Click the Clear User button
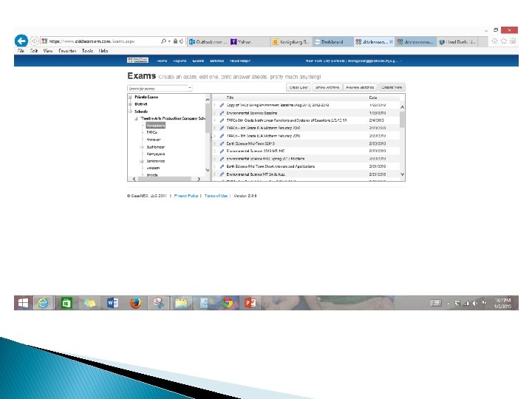Screen dimensions: 532x399 [x=299, y=87]
